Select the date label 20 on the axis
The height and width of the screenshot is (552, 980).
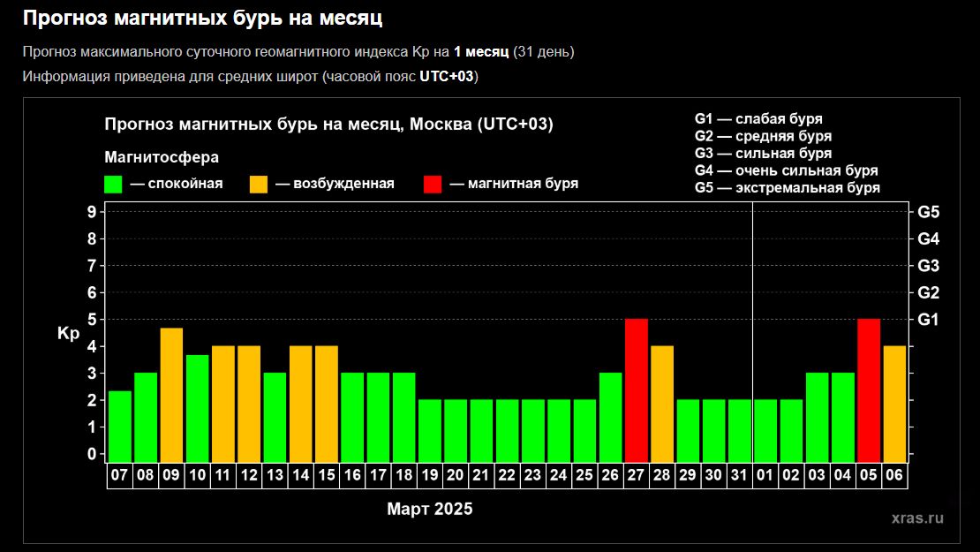click(x=456, y=475)
